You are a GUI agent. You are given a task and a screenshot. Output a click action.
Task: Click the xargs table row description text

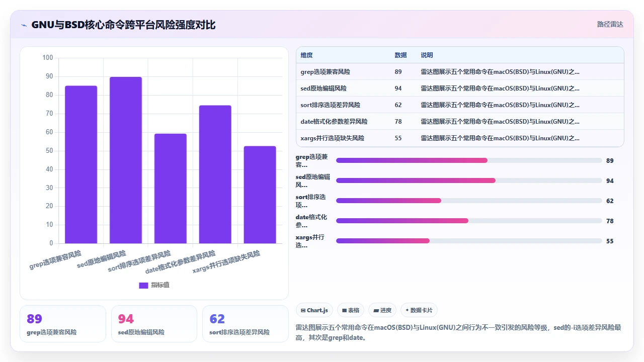[500, 138]
